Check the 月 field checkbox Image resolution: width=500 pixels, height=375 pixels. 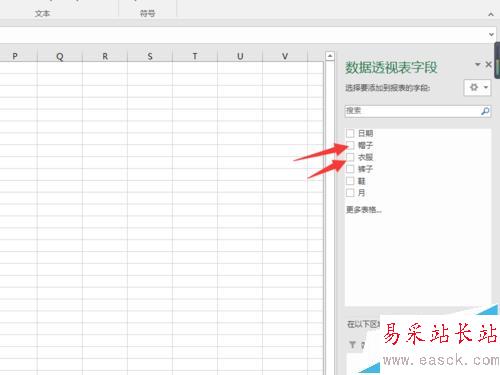click(x=350, y=193)
